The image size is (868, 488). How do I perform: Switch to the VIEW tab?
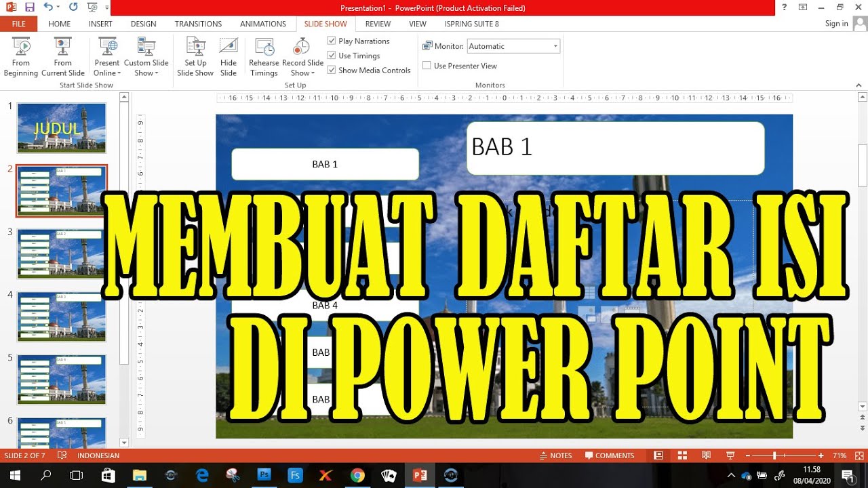pyautogui.click(x=418, y=24)
